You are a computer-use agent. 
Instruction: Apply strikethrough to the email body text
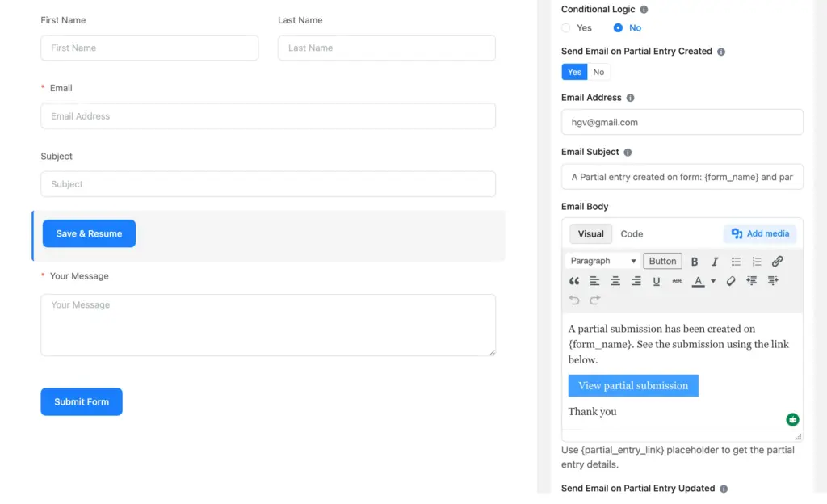(677, 280)
